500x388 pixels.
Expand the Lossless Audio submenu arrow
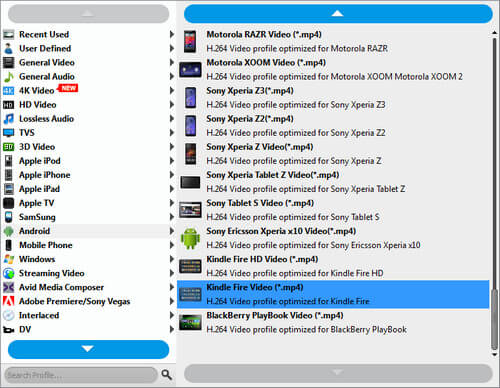(172, 119)
